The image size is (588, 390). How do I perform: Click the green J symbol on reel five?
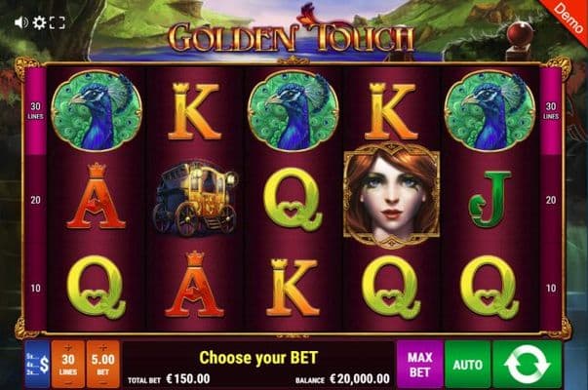tap(490, 200)
